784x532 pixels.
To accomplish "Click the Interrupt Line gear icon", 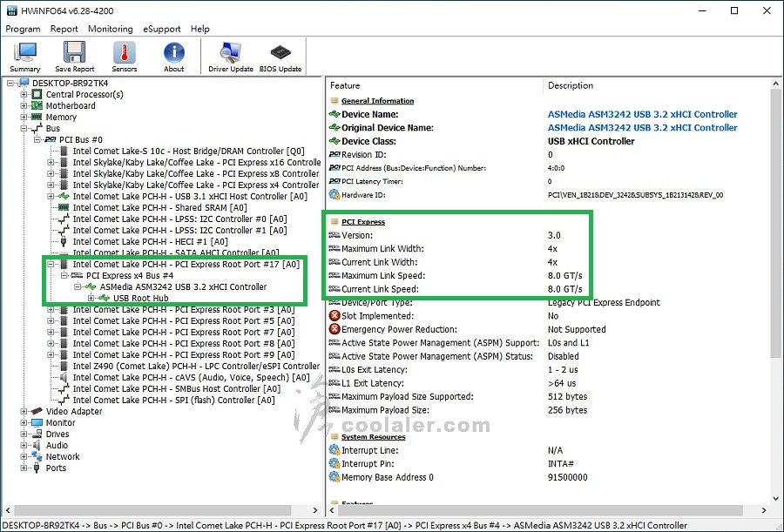I will (335, 450).
